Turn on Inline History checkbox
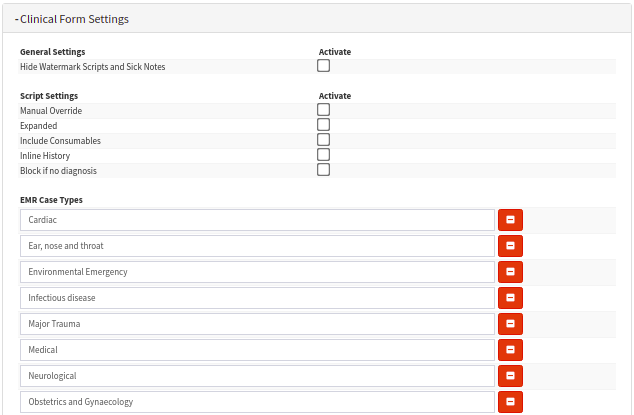Viewport: 634px width, 415px height. click(x=323, y=155)
